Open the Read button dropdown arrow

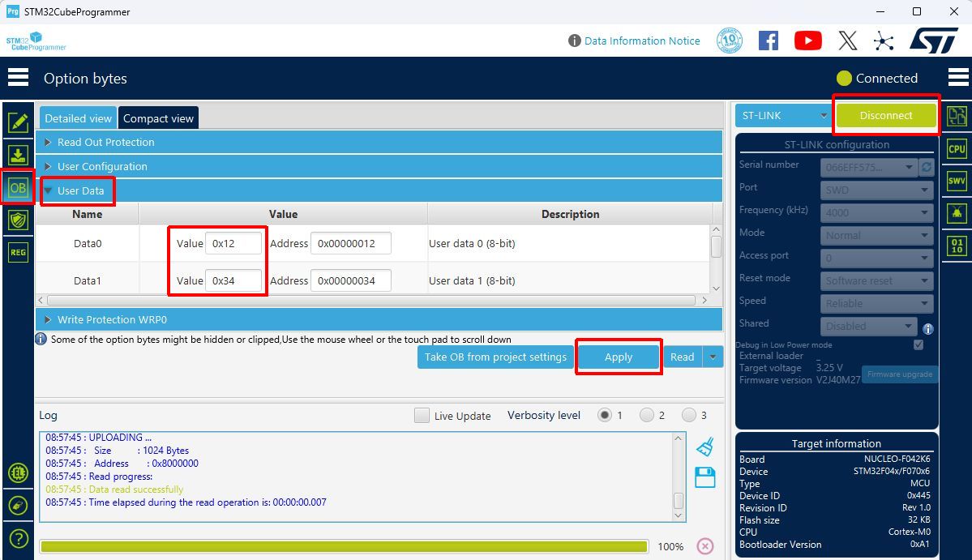click(x=713, y=357)
